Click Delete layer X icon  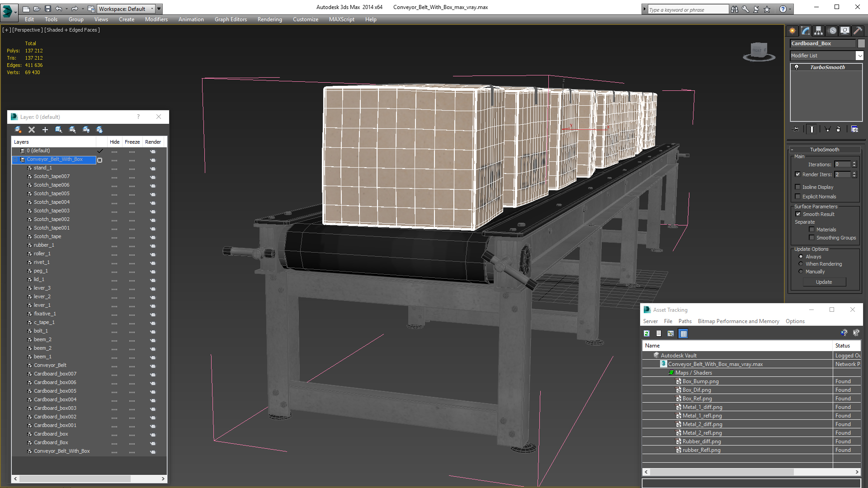32,130
